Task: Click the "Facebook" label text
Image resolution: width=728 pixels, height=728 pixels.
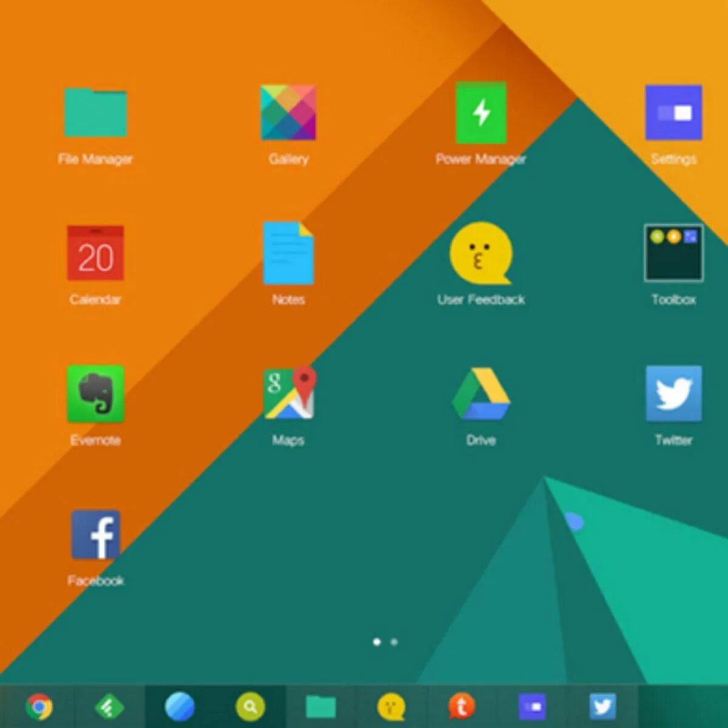Action: pyautogui.click(x=95, y=581)
